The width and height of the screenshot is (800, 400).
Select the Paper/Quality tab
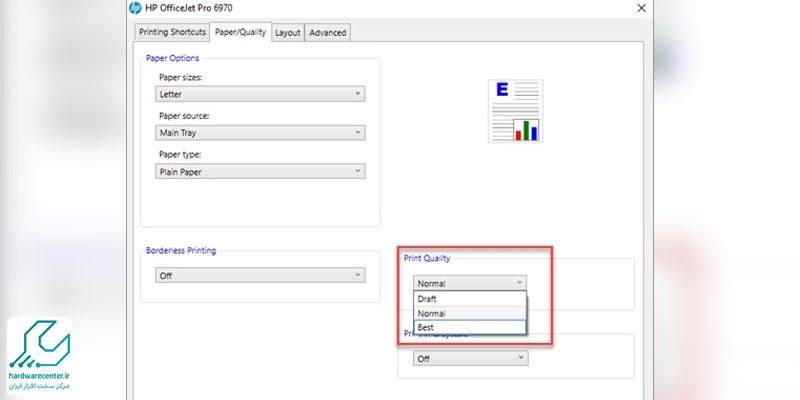[240, 32]
